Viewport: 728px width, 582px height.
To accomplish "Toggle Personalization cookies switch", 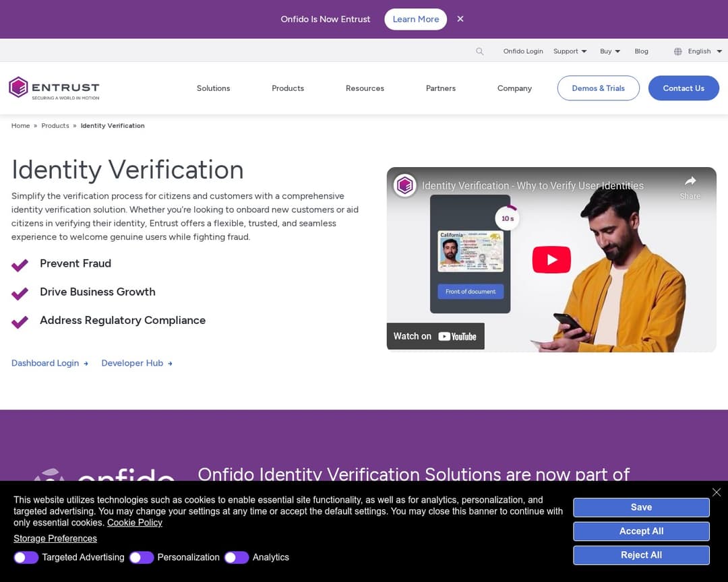I will [142, 557].
